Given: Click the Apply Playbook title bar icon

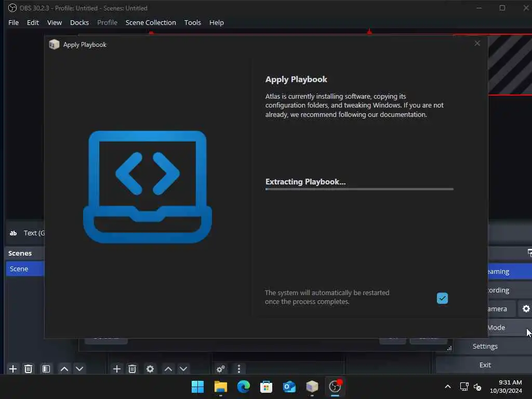Looking at the screenshot, I should pyautogui.click(x=54, y=45).
